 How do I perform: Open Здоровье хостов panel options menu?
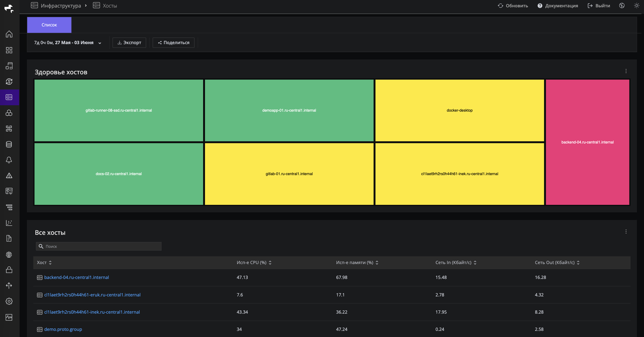(x=626, y=71)
